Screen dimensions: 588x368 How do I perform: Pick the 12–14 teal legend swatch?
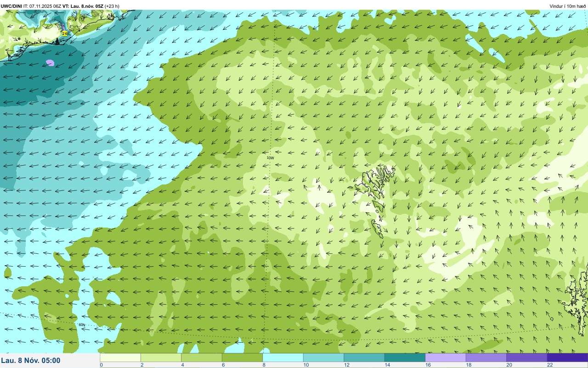click(364, 357)
